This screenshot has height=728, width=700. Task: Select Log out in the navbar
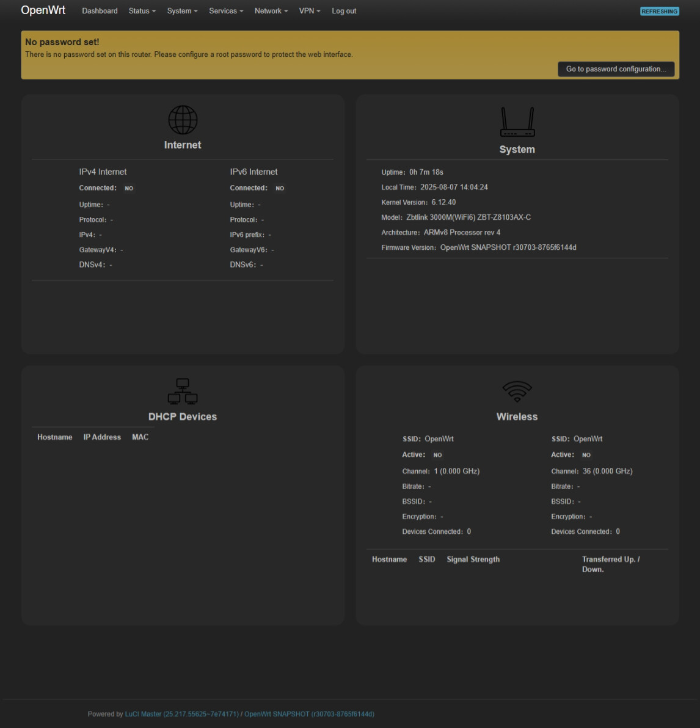344,11
